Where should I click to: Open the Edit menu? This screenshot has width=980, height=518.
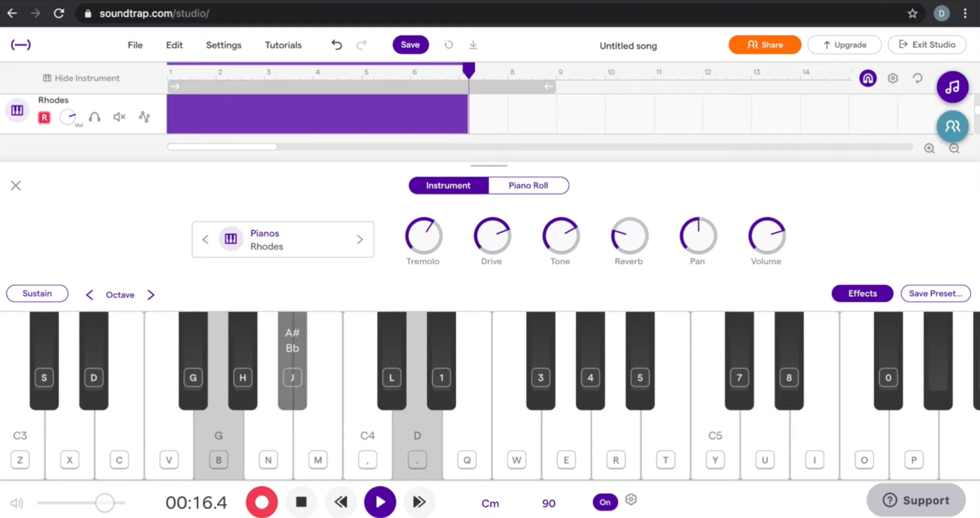(174, 45)
